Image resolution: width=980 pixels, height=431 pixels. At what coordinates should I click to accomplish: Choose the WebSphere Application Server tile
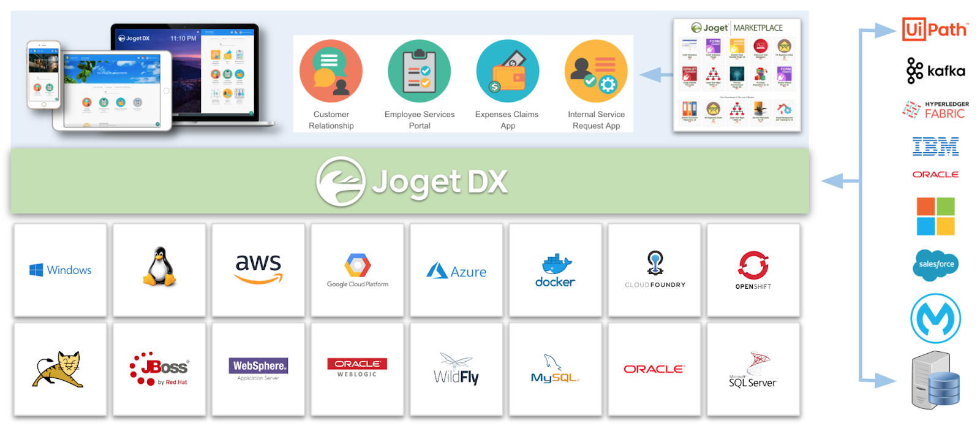click(258, 370)
